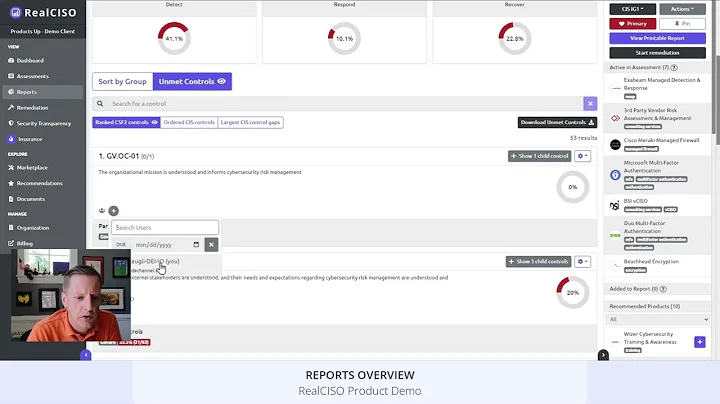
Task: Show 5 child controls of second control
Action: pos(539,262)
